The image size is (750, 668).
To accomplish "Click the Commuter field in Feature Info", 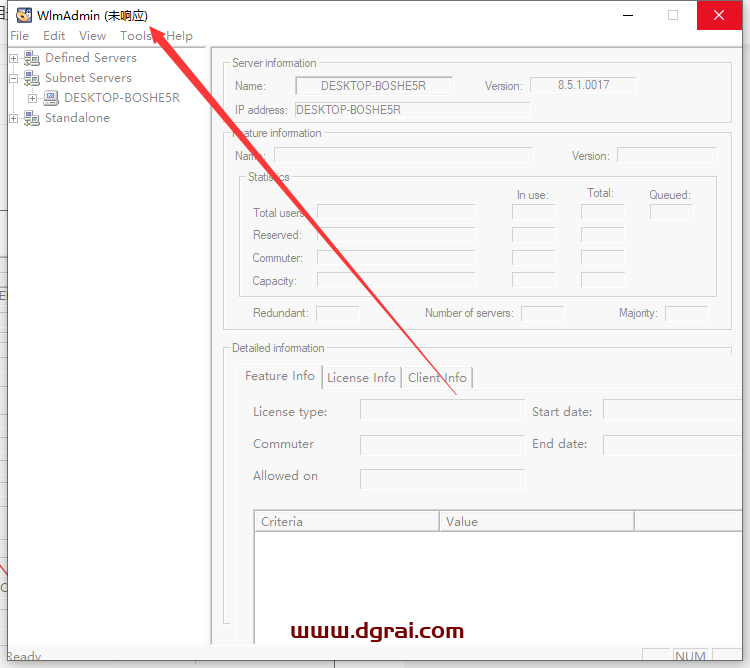I will [442, 445].
